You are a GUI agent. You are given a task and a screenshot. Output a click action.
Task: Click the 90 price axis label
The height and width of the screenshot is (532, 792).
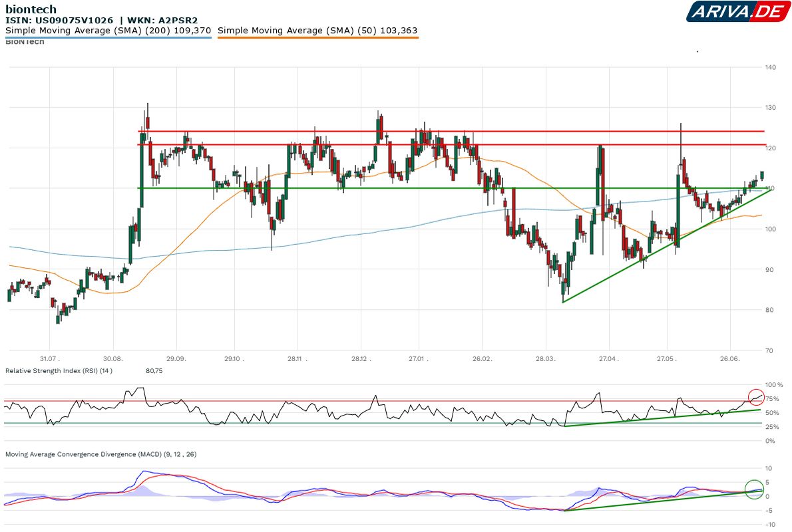point(769,269)
